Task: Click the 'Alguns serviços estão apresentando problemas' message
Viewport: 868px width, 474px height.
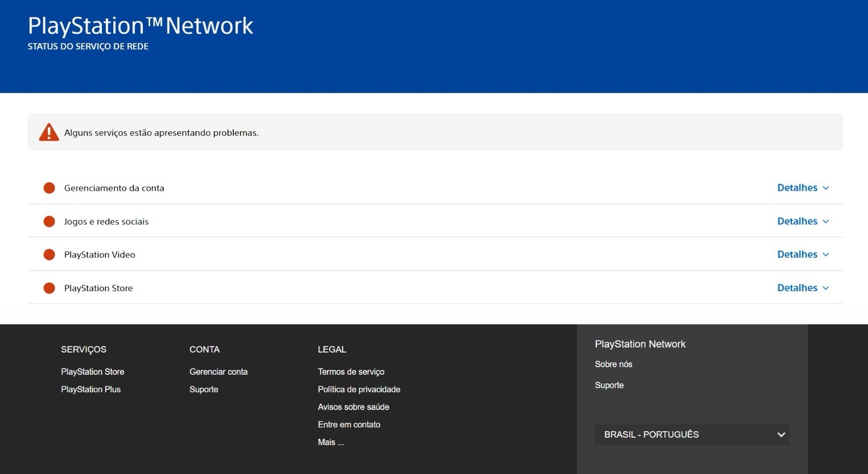Action: pos(161,133)
